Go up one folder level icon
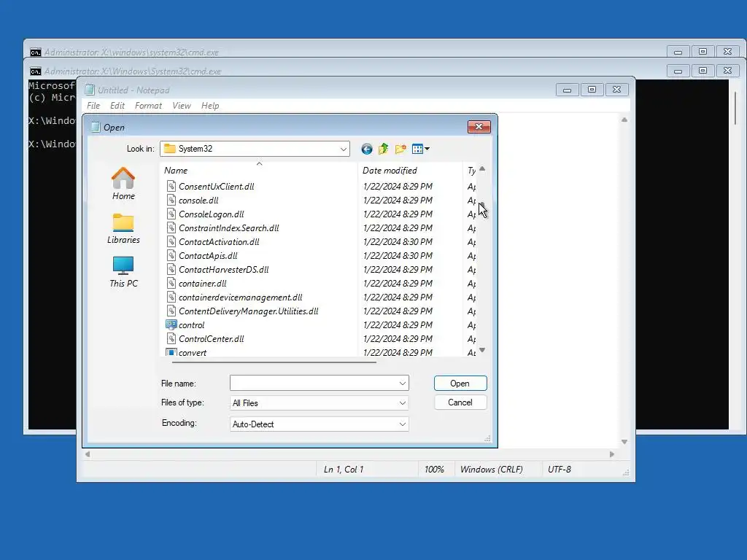The height and width of the screenshot is (560, 747). coord(383,149)
